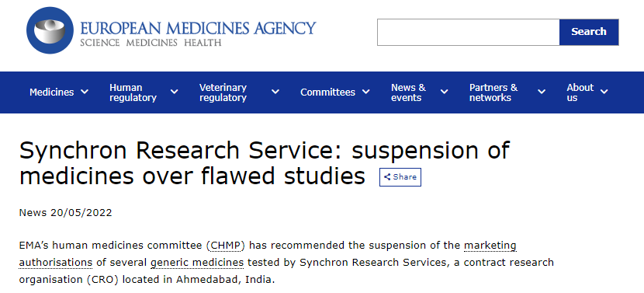Open the Committees menu item

pos(327,92)
